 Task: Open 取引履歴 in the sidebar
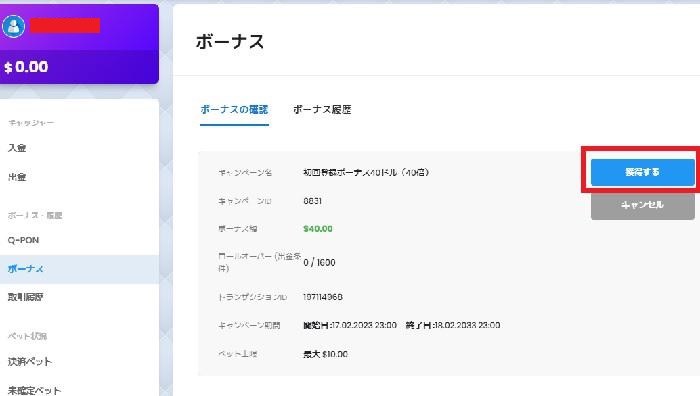point(25,297)
